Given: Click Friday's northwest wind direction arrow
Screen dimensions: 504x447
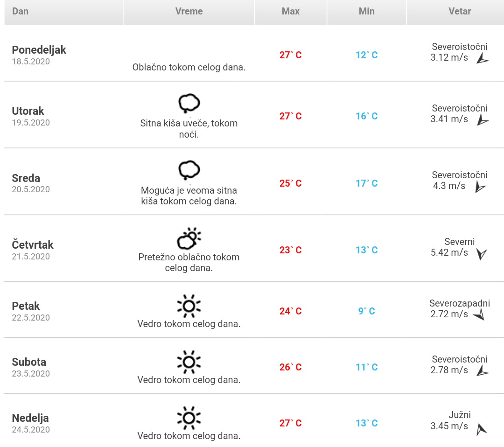Looking at the screenshot, I should point(479,315).
